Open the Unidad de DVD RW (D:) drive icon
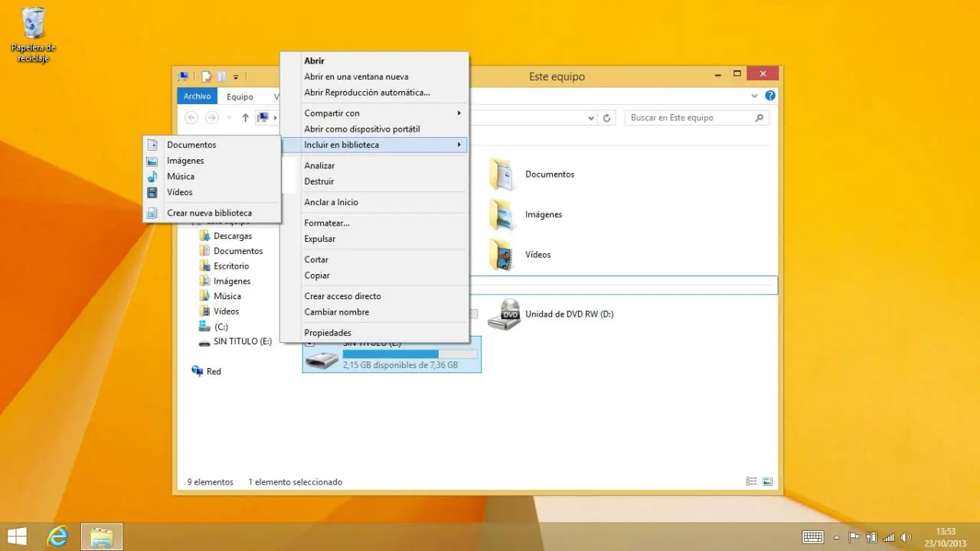 504,315
